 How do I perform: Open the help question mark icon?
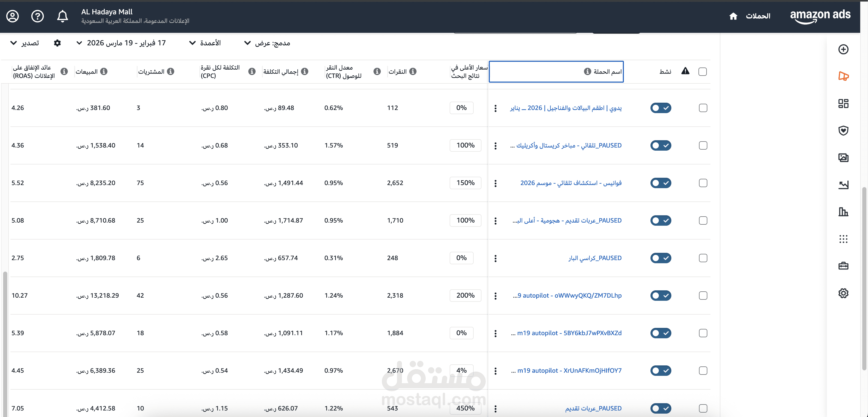pos(37,16)
